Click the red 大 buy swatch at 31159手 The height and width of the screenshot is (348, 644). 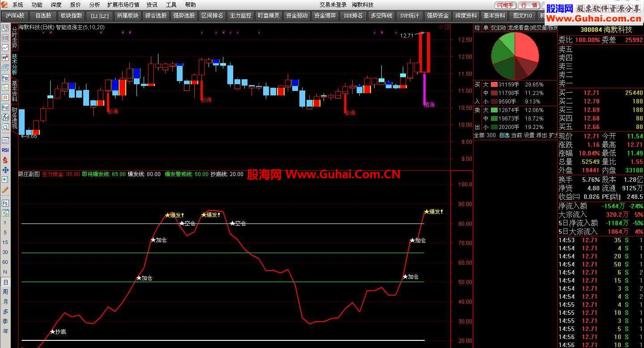(x=494, y=85)
